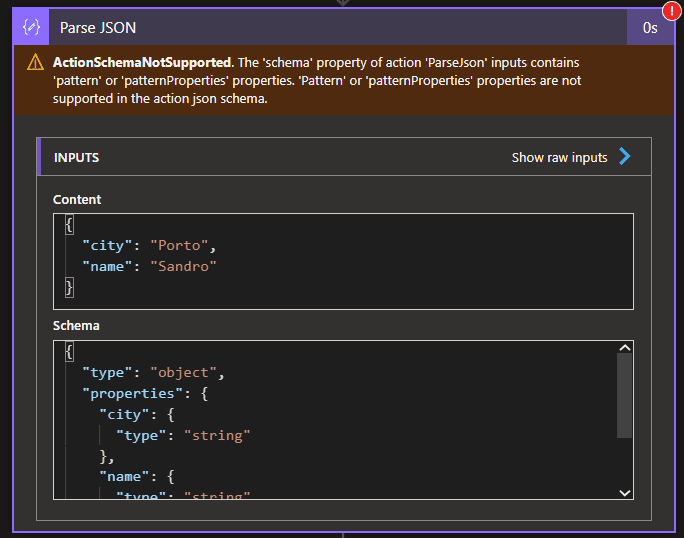Click the INPUTS section header
The height and width of the screenshot is (538, 684).
77,157
